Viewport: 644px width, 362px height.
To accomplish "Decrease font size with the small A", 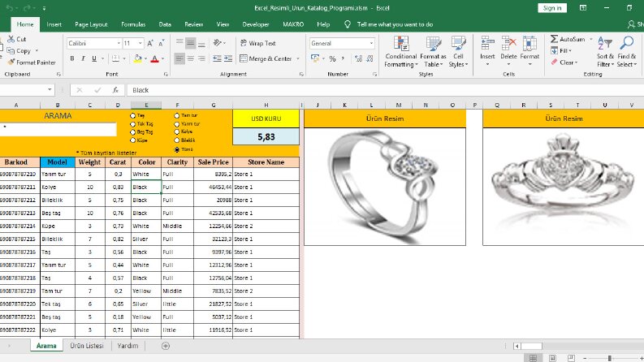I will (x=161, y=43).
